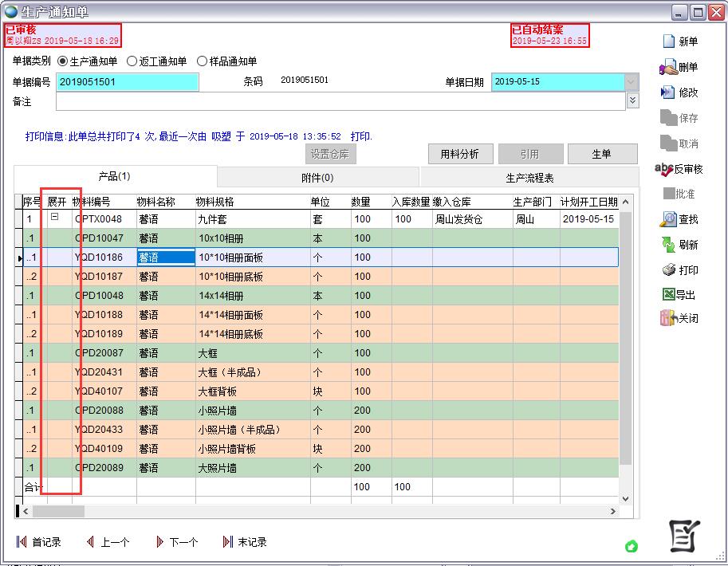Expand the 备注 remarks field

click(x=632, y=100)
